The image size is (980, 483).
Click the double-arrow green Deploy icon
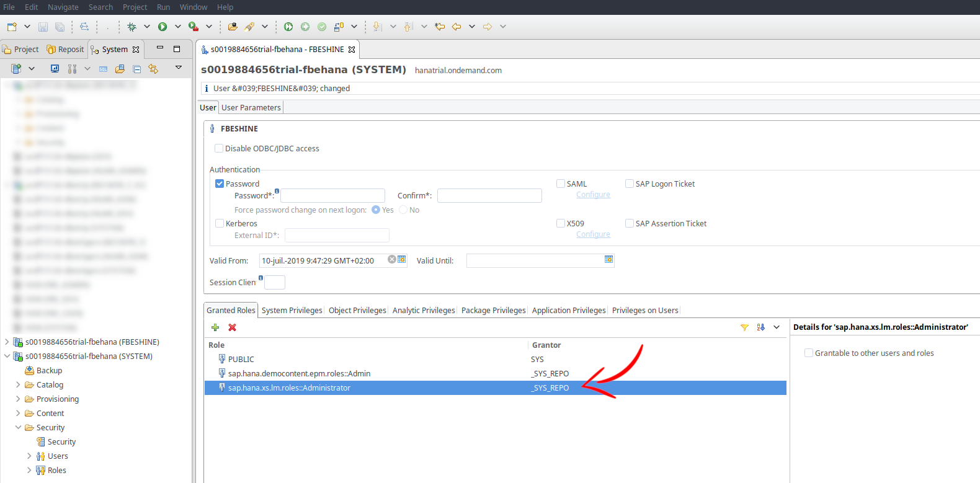[x=288, y=27]
